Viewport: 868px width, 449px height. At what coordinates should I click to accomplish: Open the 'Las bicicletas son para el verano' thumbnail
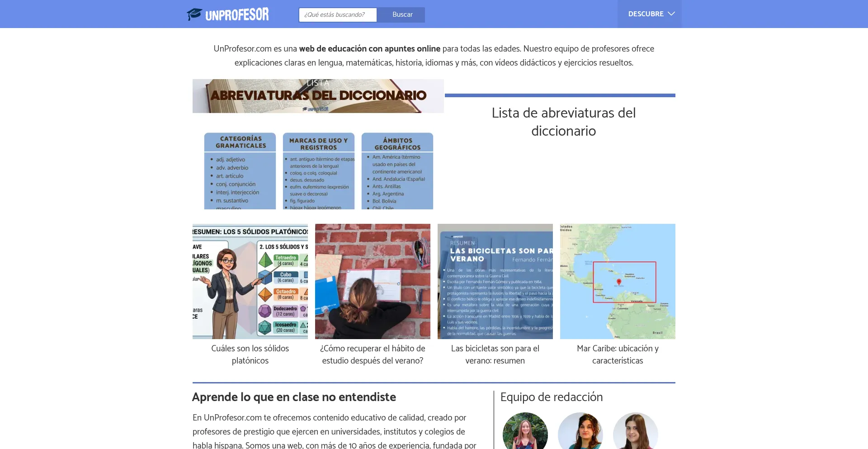pos(495,281)
